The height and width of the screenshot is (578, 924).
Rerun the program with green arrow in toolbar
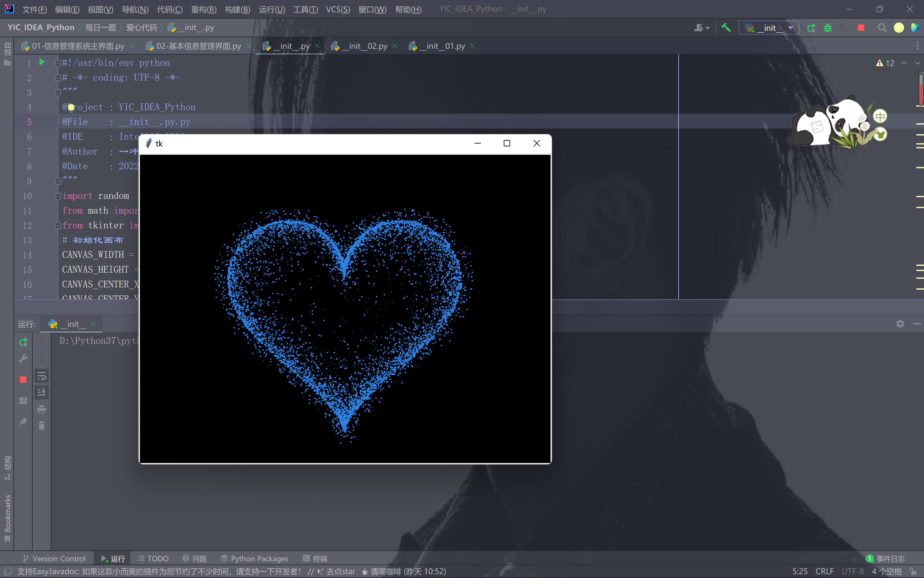(x=811, y=28)
